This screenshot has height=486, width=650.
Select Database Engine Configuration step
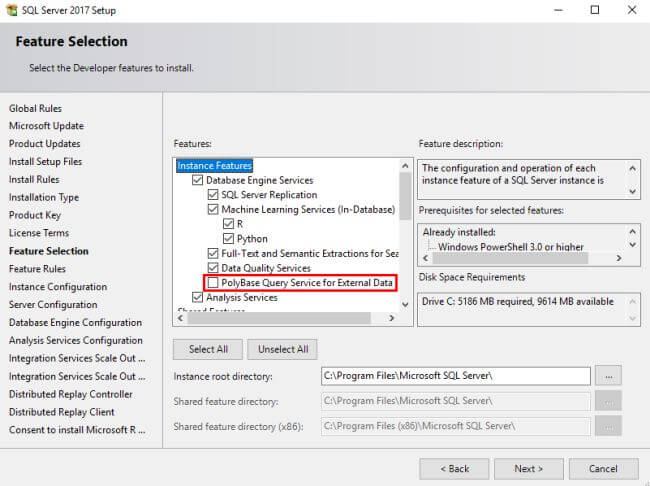(75, 323)
